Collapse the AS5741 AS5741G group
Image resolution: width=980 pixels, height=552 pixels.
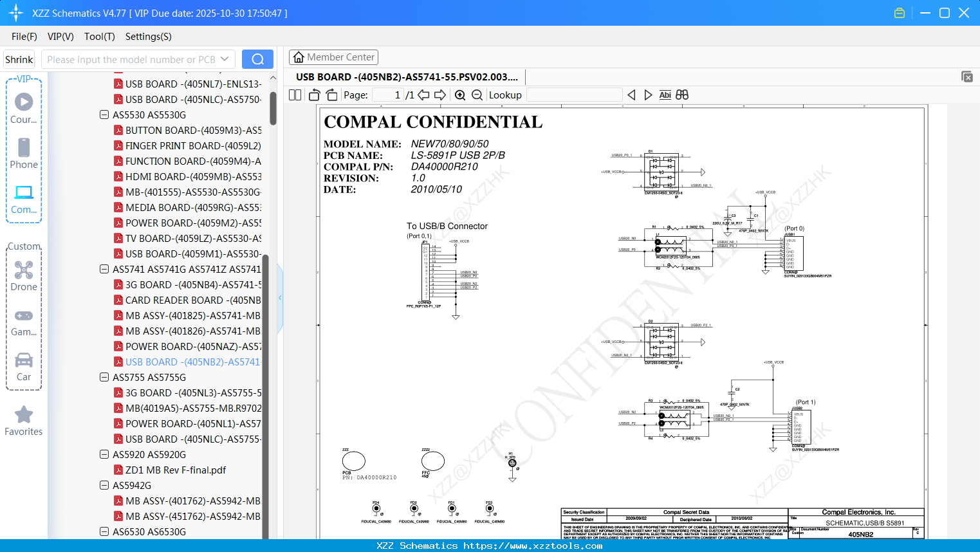(104, 269)
